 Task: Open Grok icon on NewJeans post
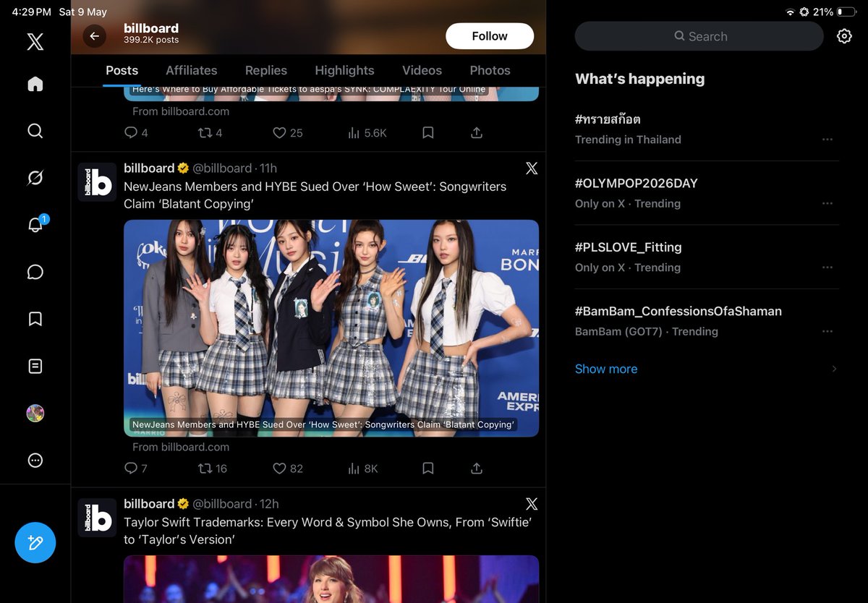(532, 168)
